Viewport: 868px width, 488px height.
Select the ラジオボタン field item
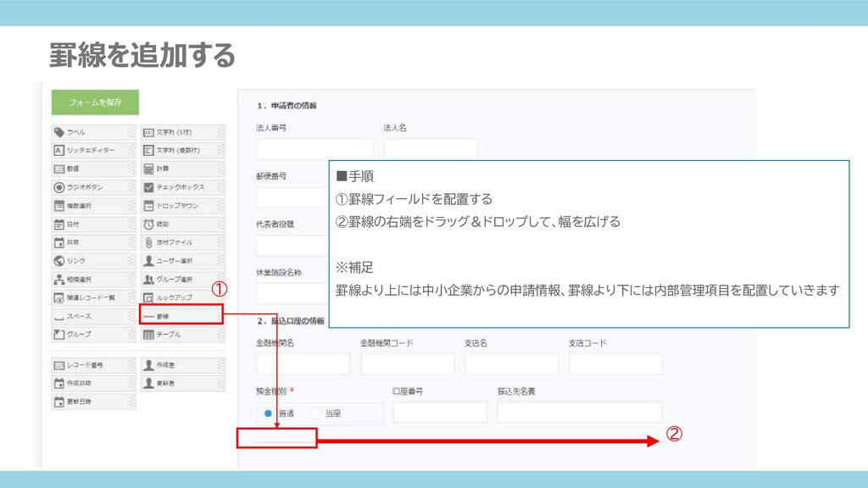click(x=93, y=187)
